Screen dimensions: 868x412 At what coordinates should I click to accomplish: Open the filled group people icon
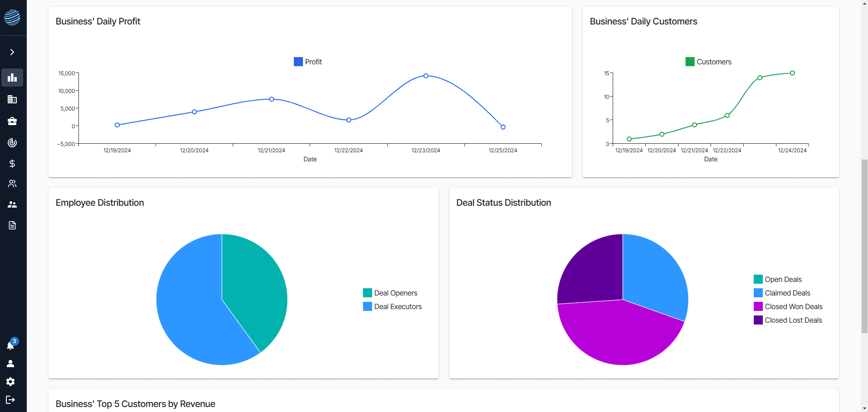tap(12, 204)
